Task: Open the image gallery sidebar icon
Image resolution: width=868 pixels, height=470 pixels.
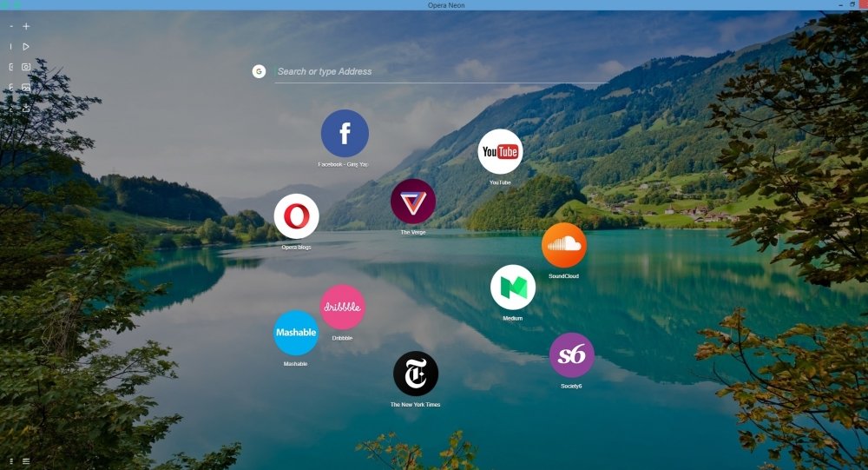Action: point(26,88)
